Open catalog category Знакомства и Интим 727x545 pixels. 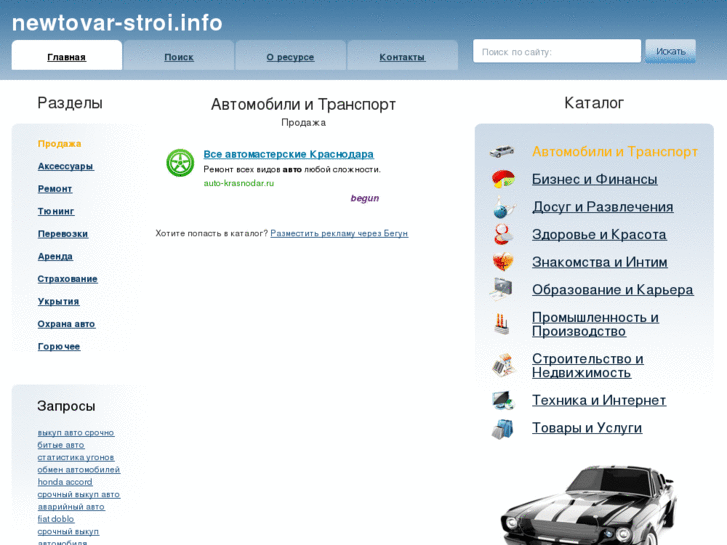[x=599, y=262]
